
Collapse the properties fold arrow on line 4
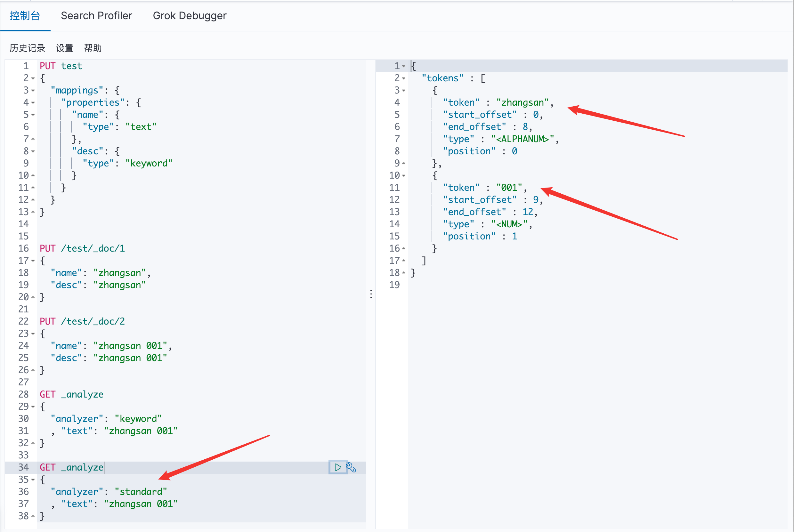[x=33, y=102]
